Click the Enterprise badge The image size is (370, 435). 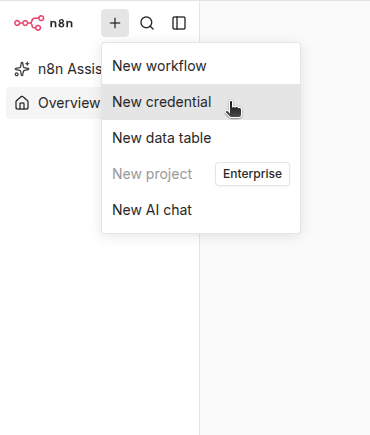252,174
